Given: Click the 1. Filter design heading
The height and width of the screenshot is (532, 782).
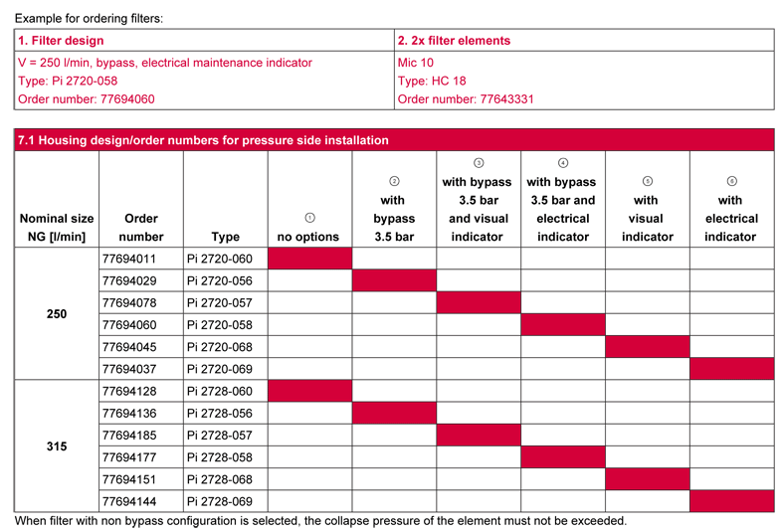Looking at the screenshot, I should 61,41.
